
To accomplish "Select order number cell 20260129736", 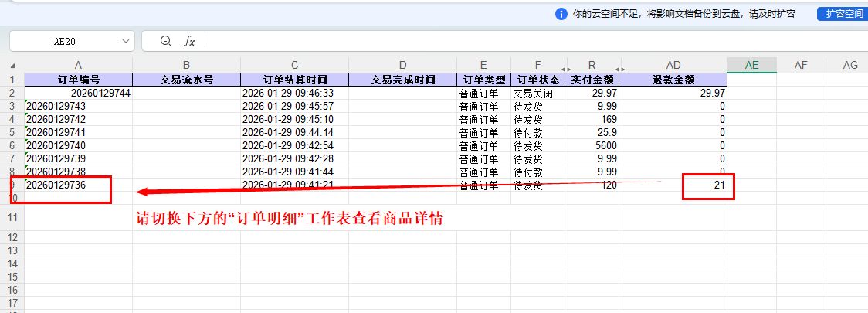I will coord(79,185).
